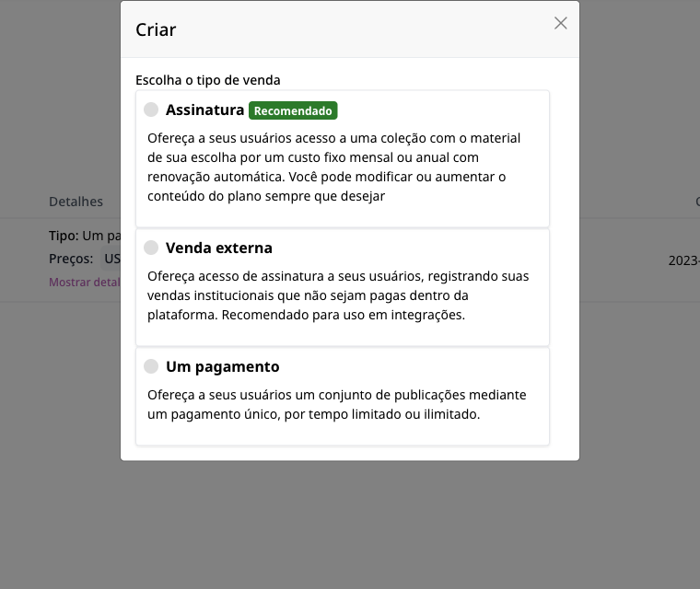Close the Criar dialog with the X
Image resolution: width=700 pixels, height=589 pixels.
coord(560,23)
